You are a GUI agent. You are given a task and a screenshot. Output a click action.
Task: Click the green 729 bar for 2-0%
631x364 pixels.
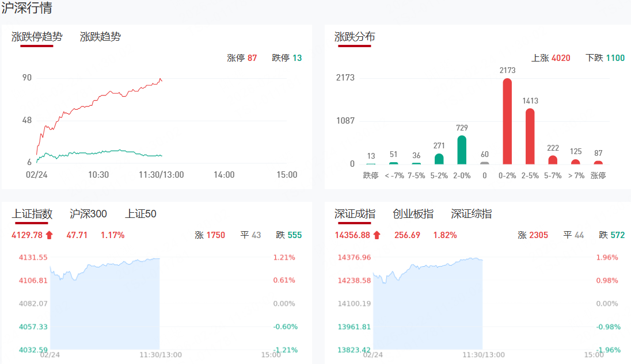point(462,150)
